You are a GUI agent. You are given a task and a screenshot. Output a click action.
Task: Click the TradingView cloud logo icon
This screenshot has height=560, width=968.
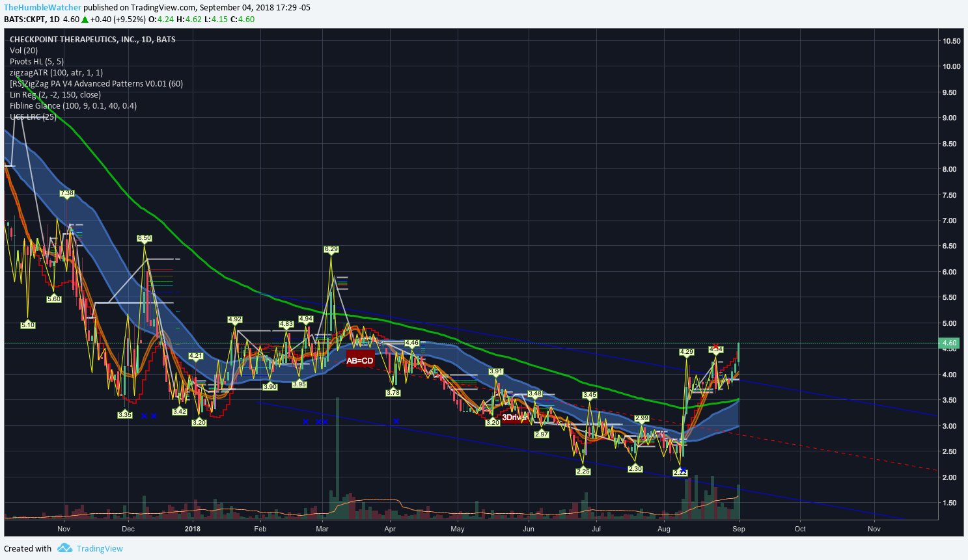[64, 548]
